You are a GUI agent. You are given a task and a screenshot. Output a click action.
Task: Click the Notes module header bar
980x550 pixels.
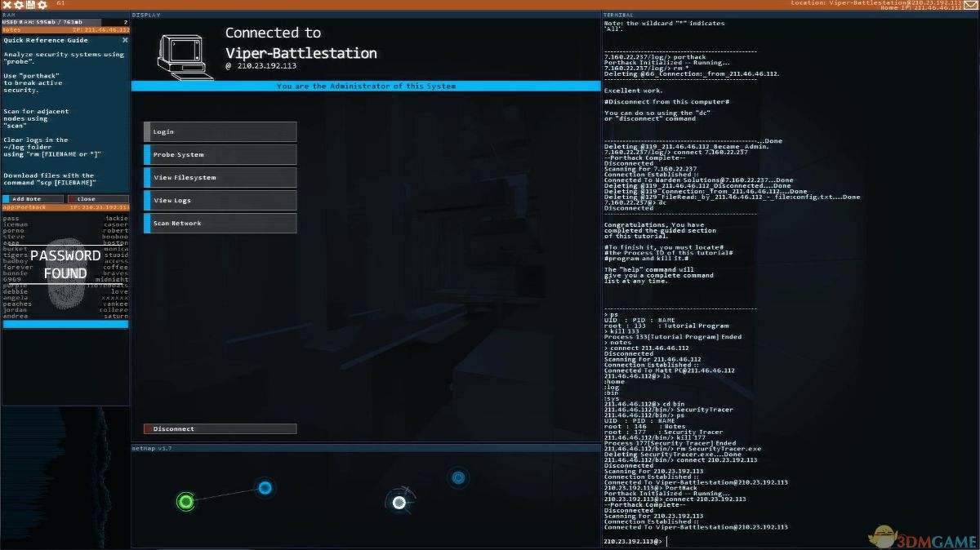tap(65, 29)
